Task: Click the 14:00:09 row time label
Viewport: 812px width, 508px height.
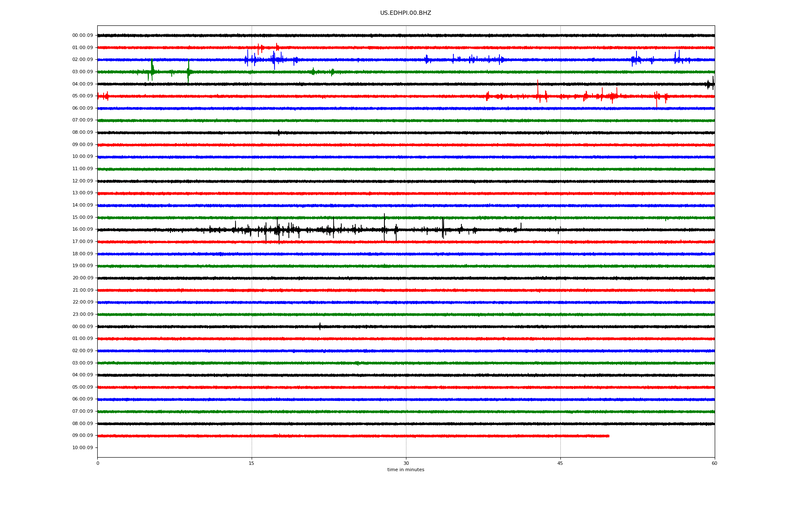Action: pyautogui.click(x=82, y=205)
